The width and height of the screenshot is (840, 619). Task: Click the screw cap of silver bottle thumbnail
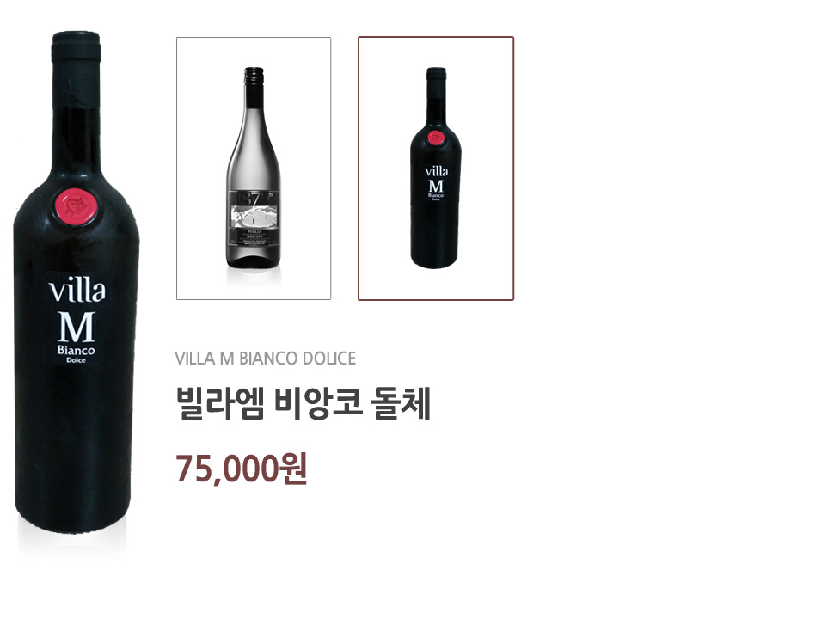254,75
